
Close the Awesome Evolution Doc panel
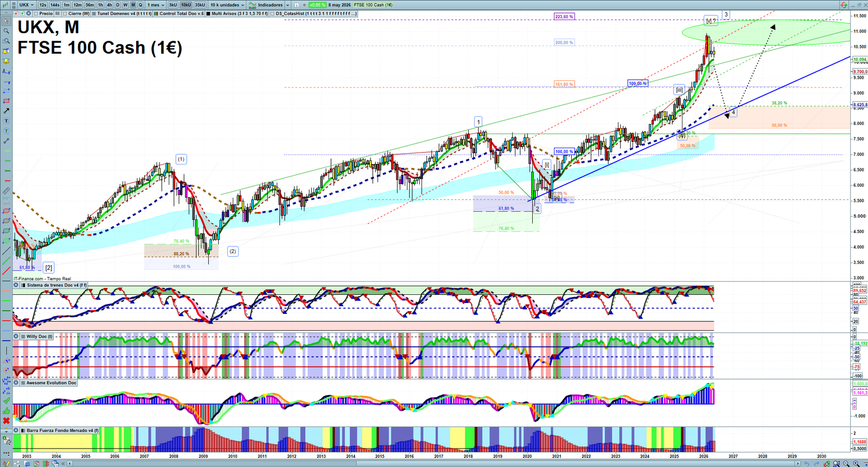pos(16,382)
